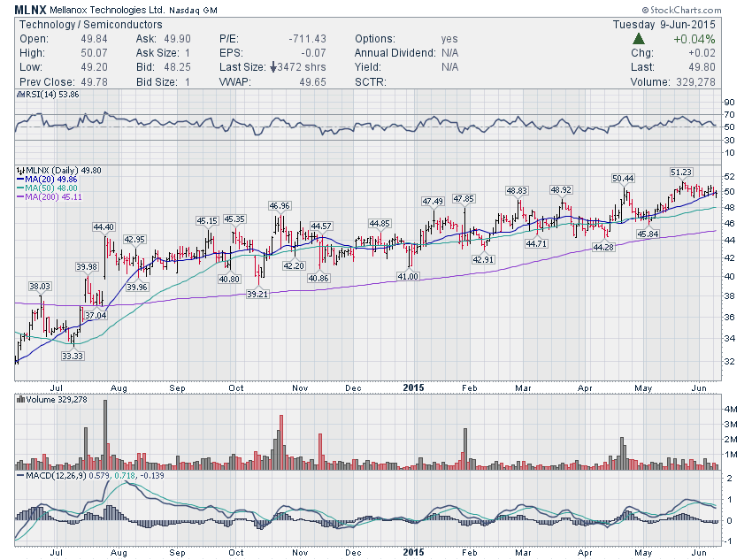Click the 44.28 low price annotation

603,247
